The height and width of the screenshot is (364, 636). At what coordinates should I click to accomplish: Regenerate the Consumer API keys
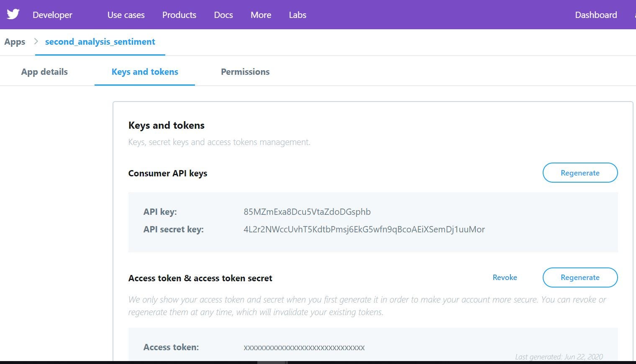point(580,173)
